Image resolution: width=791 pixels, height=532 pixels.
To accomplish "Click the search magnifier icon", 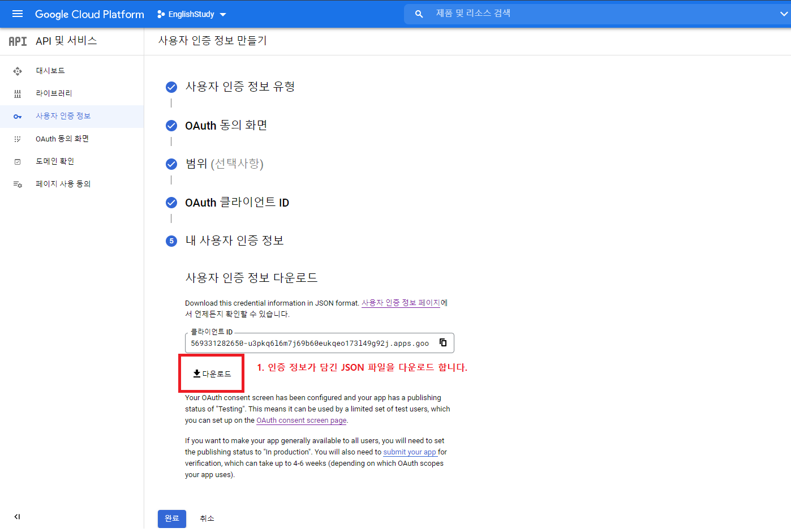I will [419, 14].
